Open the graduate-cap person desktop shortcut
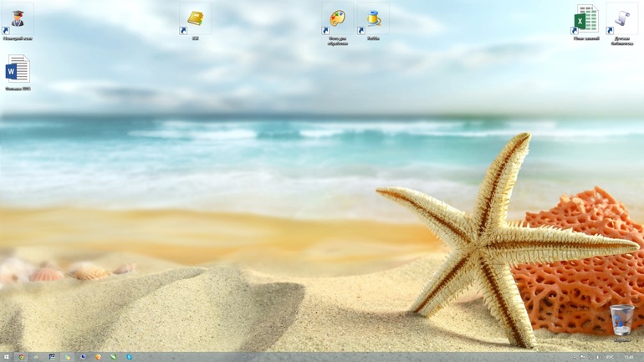Screen dimensions: 644x362 coord(18,22)
